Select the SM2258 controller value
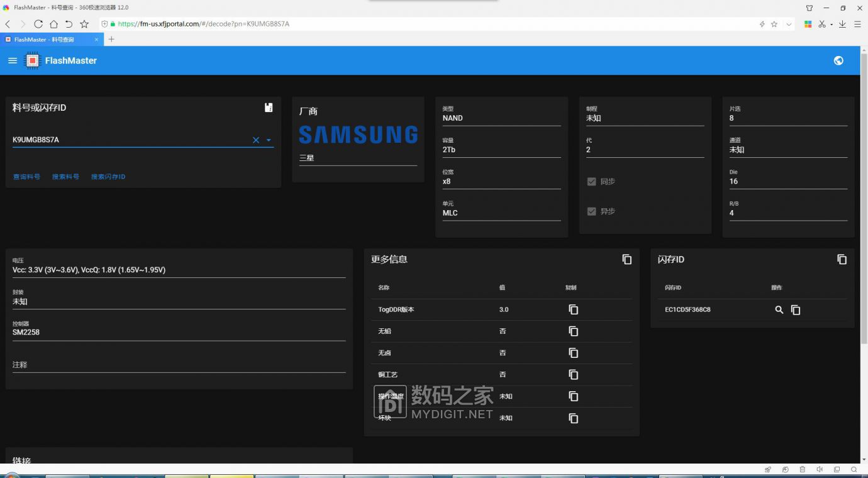This screenshot has height=478, width=868. click(26, 332)
